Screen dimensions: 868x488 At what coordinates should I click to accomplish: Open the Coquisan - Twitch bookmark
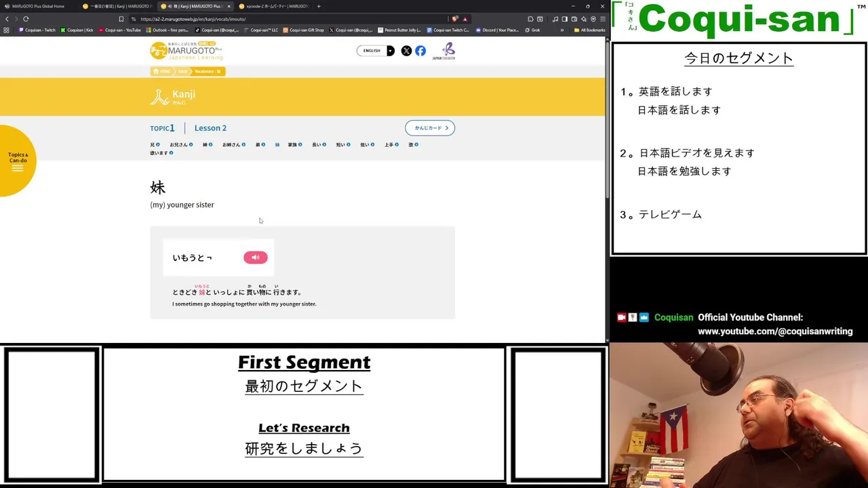click(x=38, y=30)
